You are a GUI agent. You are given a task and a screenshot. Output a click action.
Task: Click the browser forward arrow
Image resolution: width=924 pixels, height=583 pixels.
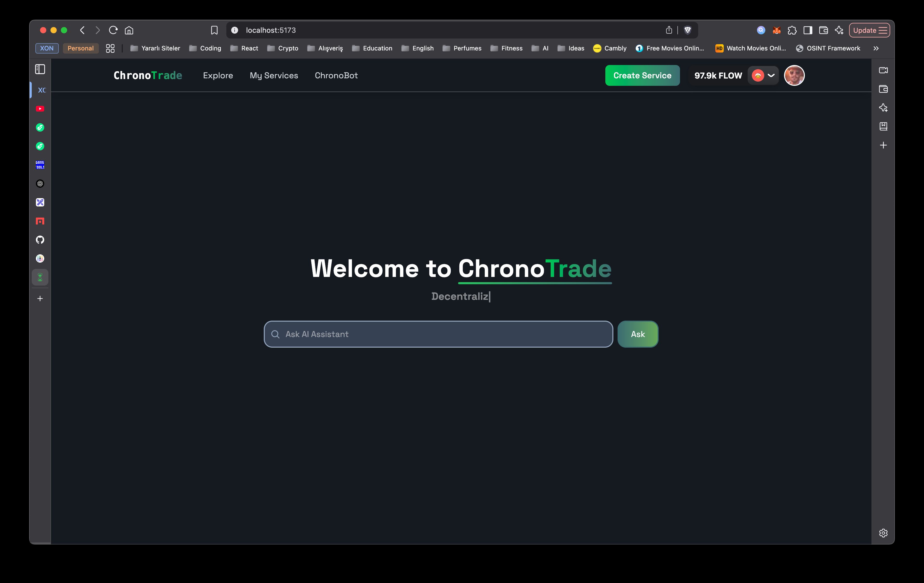98,30
